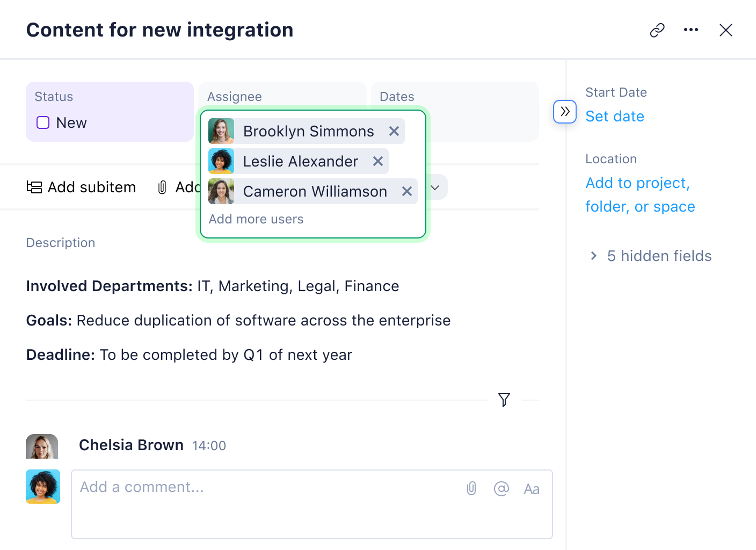Copy the task link using the link icon
The image size is (756, 550).
click(x=657, y=30)
